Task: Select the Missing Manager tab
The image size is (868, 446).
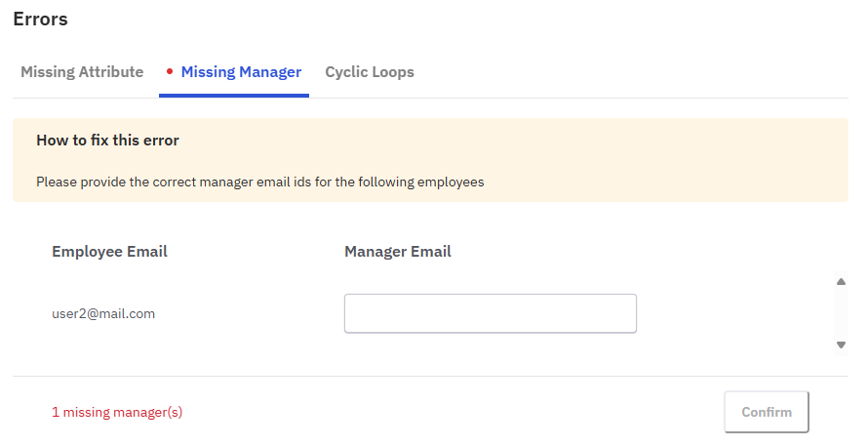Action: click(241, 72)
